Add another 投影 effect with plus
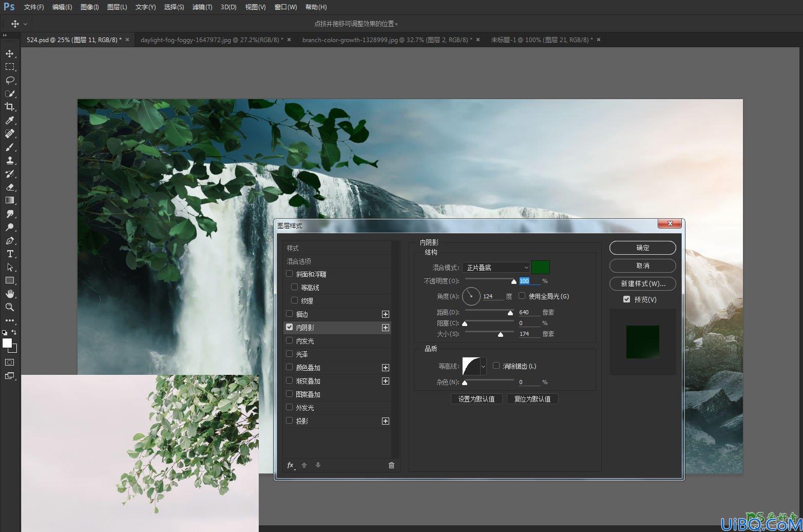Screen dimensions: 803x532 coord(386,421)
